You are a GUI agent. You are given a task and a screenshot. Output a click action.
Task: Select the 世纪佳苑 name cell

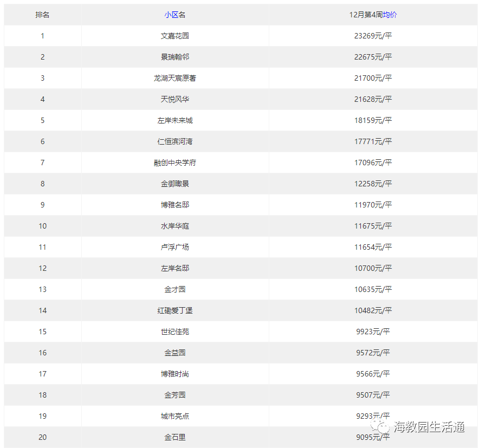(175, 332)
